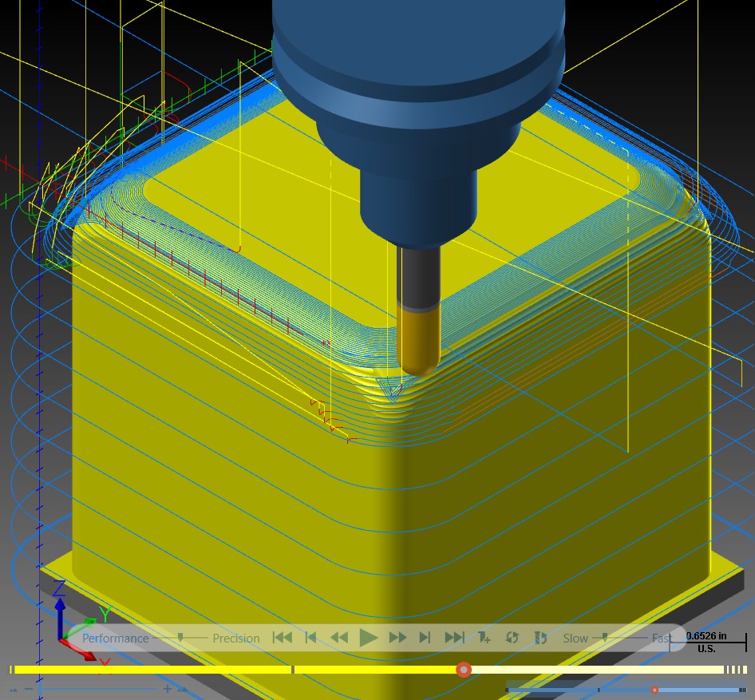Click the small red marker on lower-right bar

[654, 690]
